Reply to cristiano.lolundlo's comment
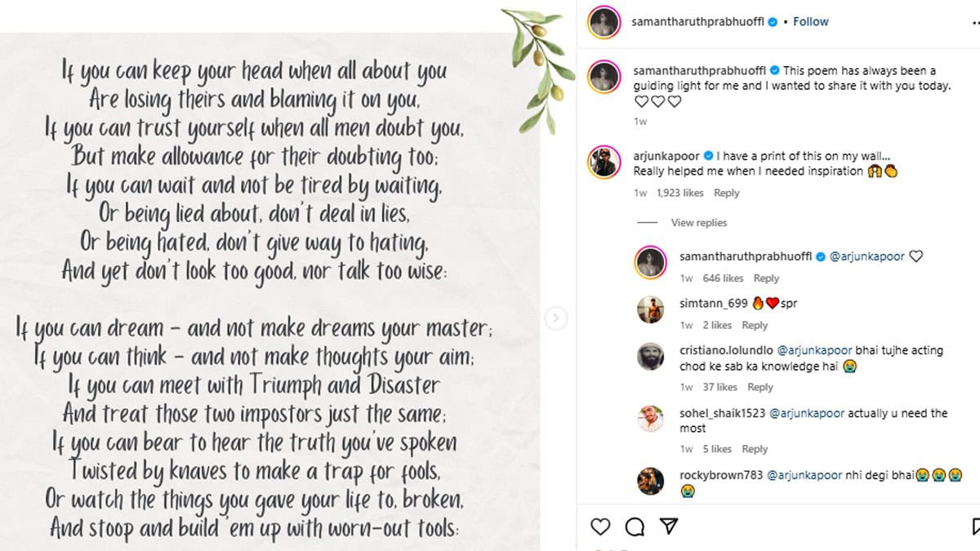 coord(759,387)
